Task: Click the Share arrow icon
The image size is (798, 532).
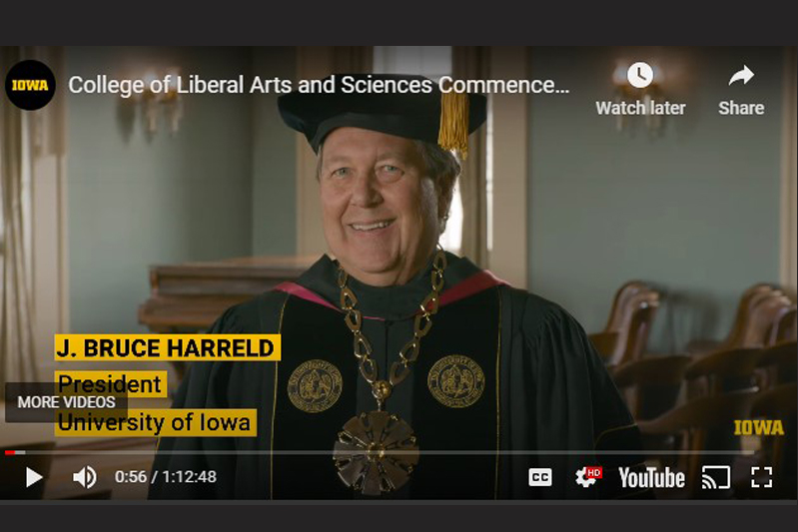Action: (x=741, y=76)
